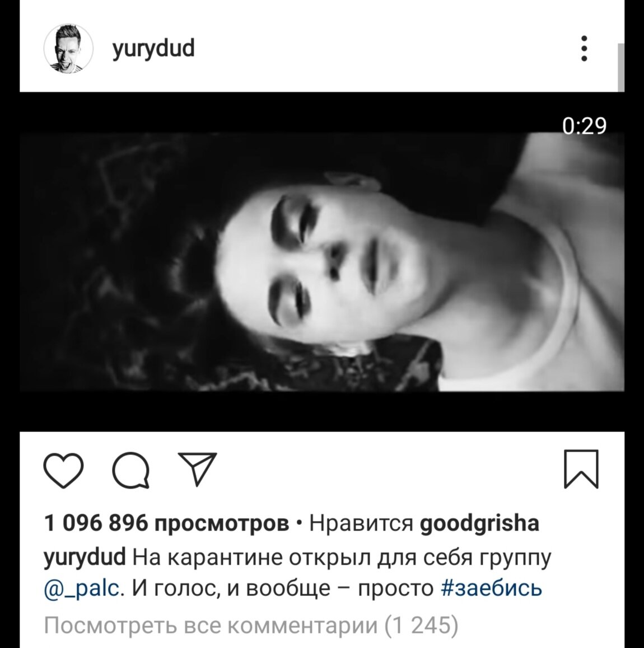This screenshot has height=648, width=644.
Task: Open goodgrisha profile from likes line
Action: point(479,524)
